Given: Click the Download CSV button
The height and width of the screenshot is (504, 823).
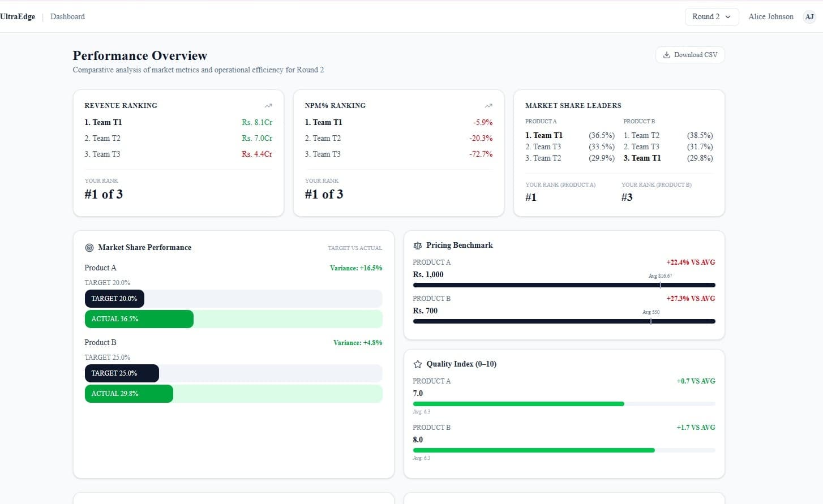Looking at the screenshot, I should 690,55.
